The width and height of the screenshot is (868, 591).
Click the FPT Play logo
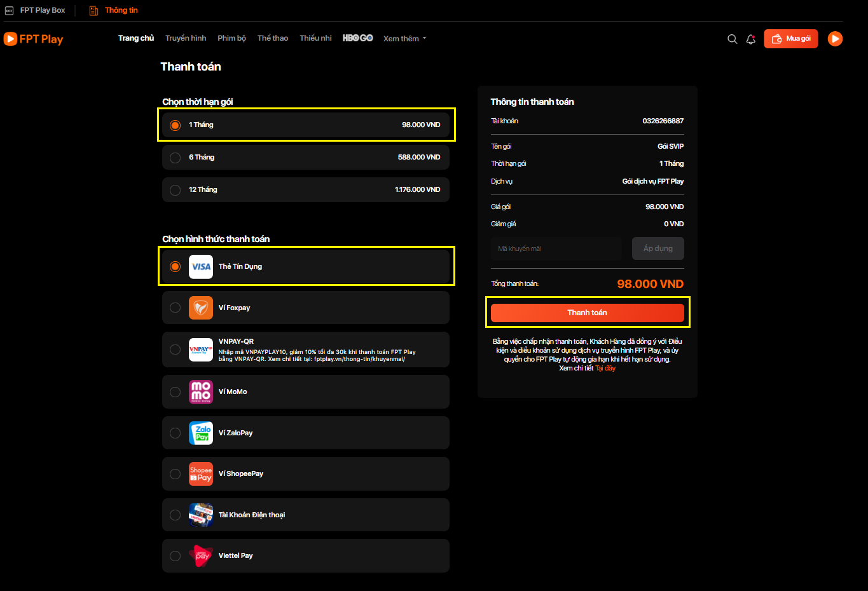coord(34,39)
